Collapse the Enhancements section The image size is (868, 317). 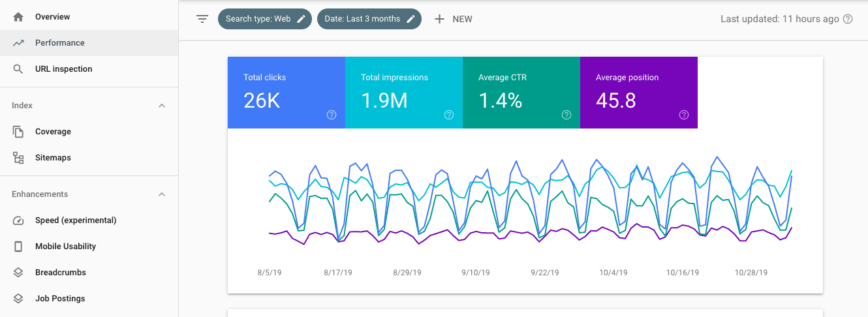coord(162,194)
